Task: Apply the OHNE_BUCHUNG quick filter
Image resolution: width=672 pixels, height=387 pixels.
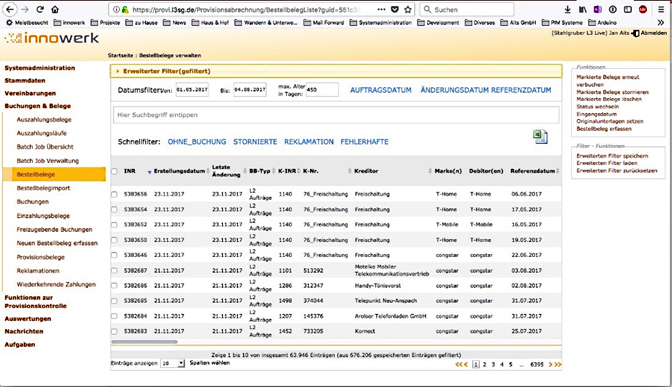Action: (197, 142)
